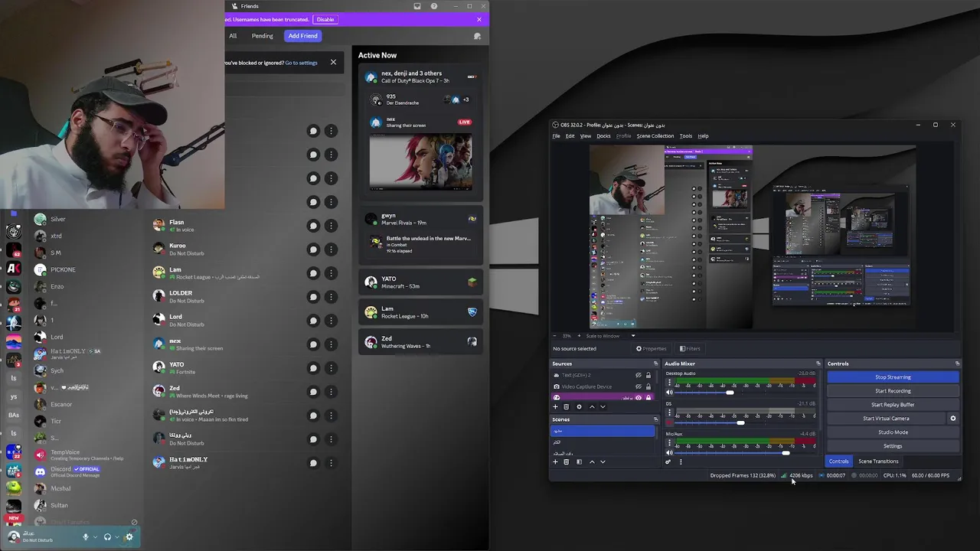980x551 pixels.
Task: Open File menu in OBS
Action: pyautogui.click(x=557, y=136)
